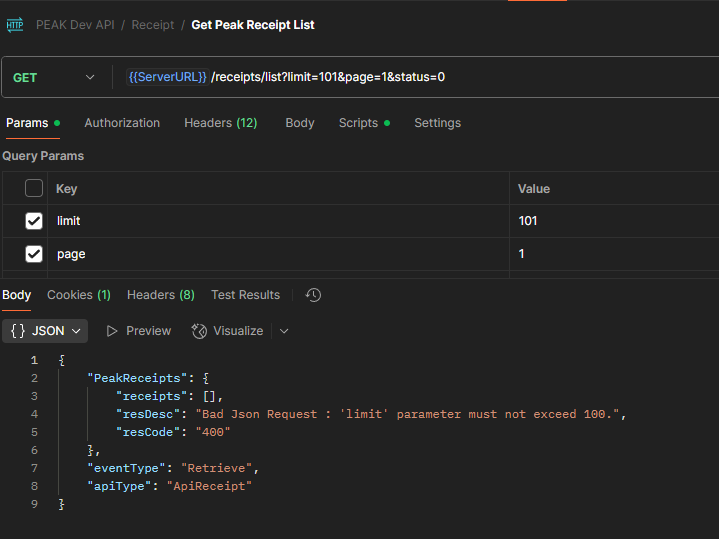
Task: Uncheck the page parameter checkbox
Action: pos(34,254)
